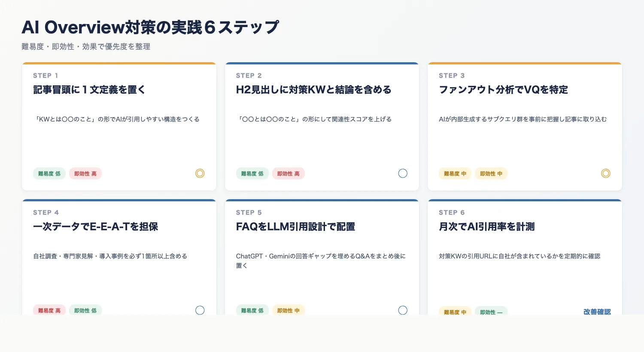This screenshot has width=644, height=352.
Task: Click the title 記事冒頭に１文定義を置く
Action: click(x=90, y=90)
